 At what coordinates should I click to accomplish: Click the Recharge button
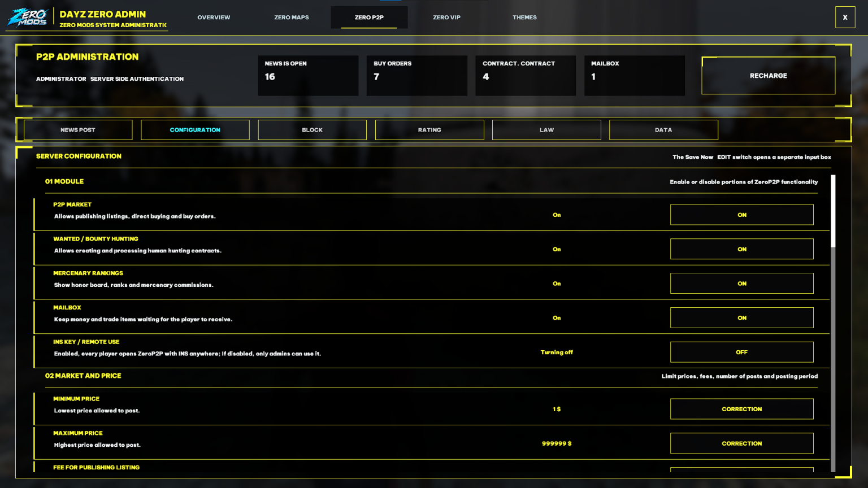768,76
